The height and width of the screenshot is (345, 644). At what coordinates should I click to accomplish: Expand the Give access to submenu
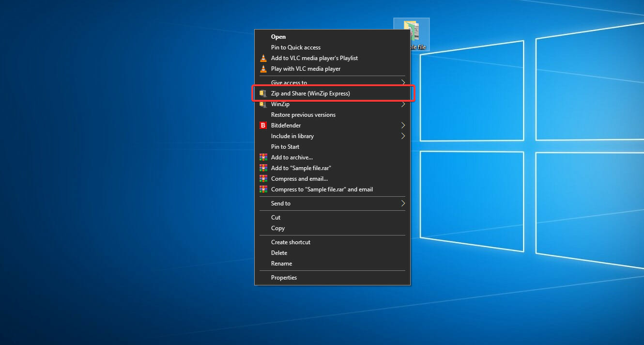(403, 82)
